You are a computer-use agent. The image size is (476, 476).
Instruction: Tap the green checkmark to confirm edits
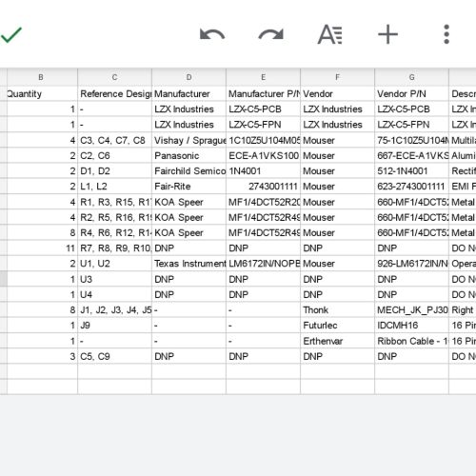coord(11,34)
